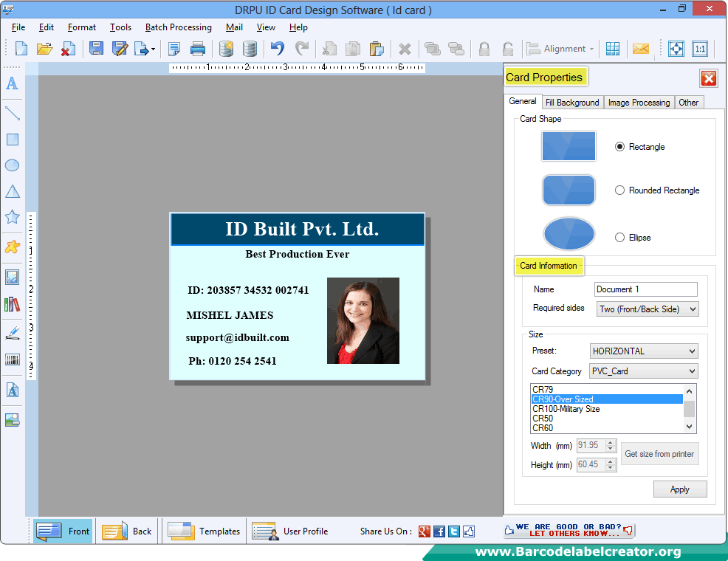Viewport: 728px width, 561px height.
Task: Click the Unlock padlock icon
Action: [508, 49]
